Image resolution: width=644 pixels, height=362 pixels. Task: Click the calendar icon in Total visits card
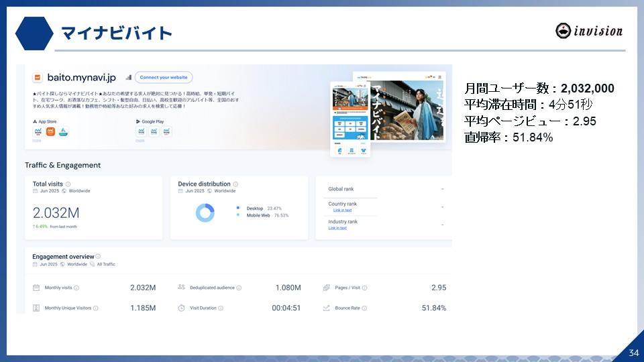36,191
